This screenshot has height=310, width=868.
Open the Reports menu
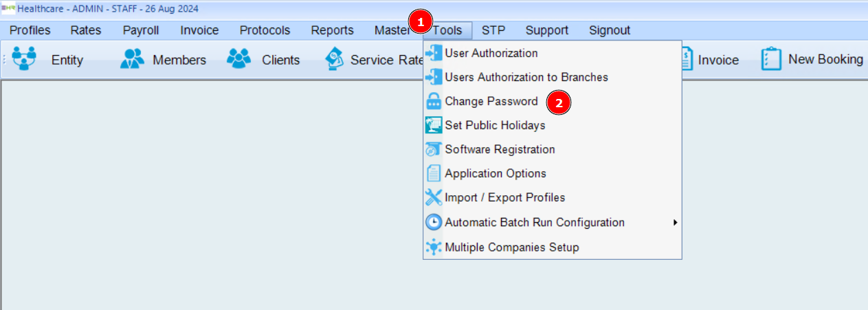(332, 30)
